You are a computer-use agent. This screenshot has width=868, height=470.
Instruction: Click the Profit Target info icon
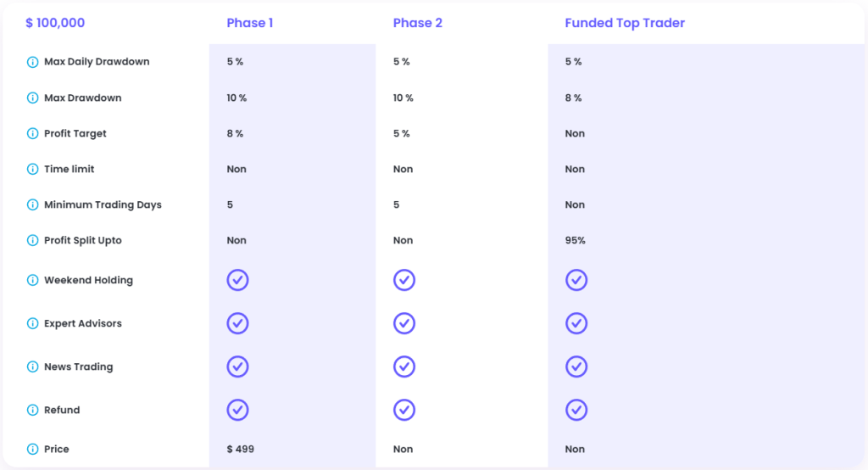pyautogui.click(x=33, y=133)
